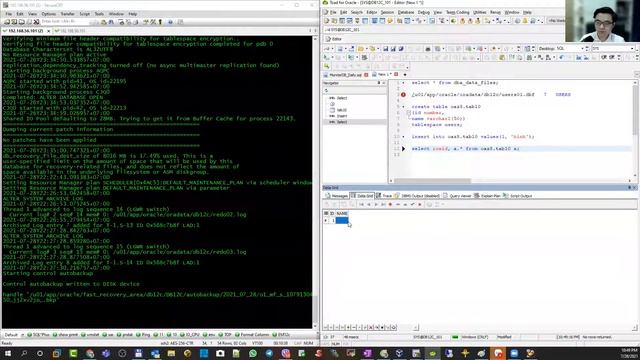Image resolution: width=640 pixels, height=360 pixels.
Task: Open the Script Output tab
Action: coord(518,196)
